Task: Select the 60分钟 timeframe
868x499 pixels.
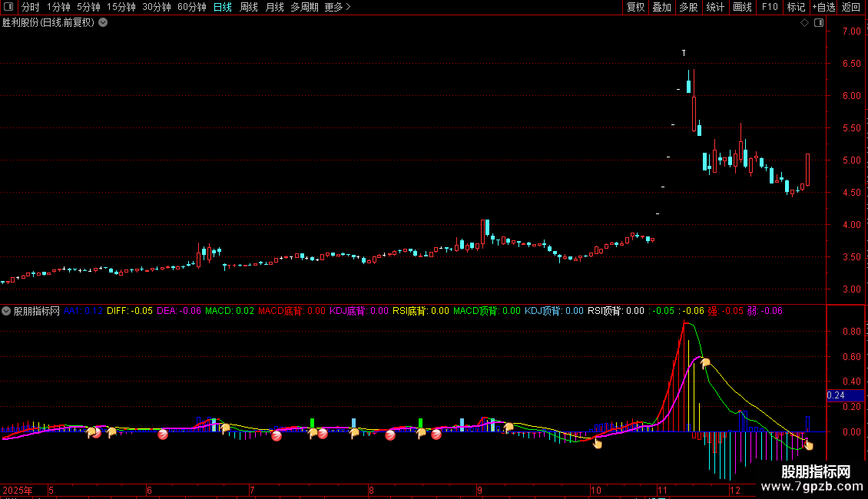Action: tap(191, 7)
